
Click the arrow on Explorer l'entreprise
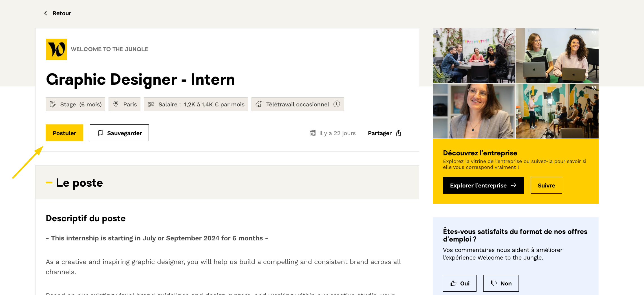pyautogui.click(x=514, y=185)
